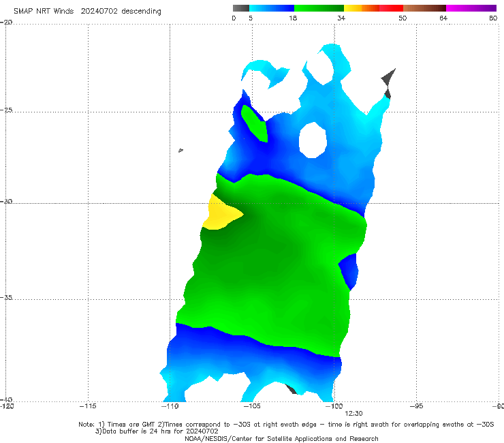Click the swath time label "12:30"
This screenshot has height=443, width=504.
tap(353, 414)
